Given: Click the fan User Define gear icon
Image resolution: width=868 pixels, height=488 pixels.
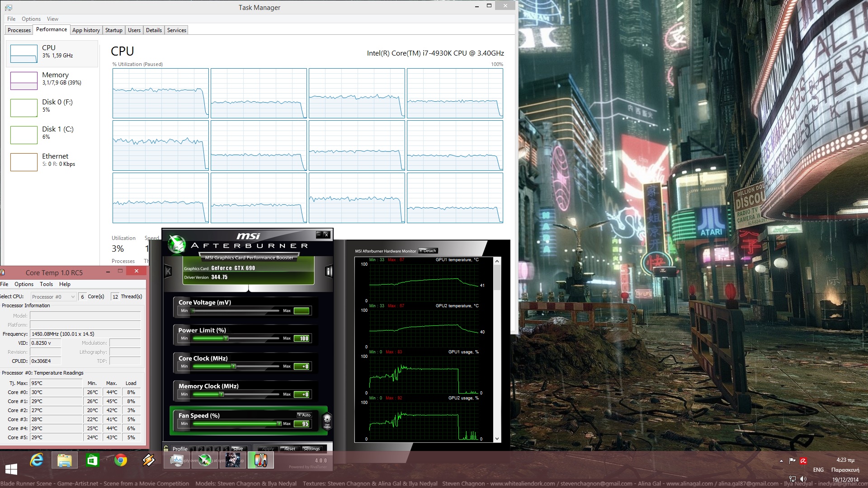Looking at the screenshot, I should tap(327, 420).
